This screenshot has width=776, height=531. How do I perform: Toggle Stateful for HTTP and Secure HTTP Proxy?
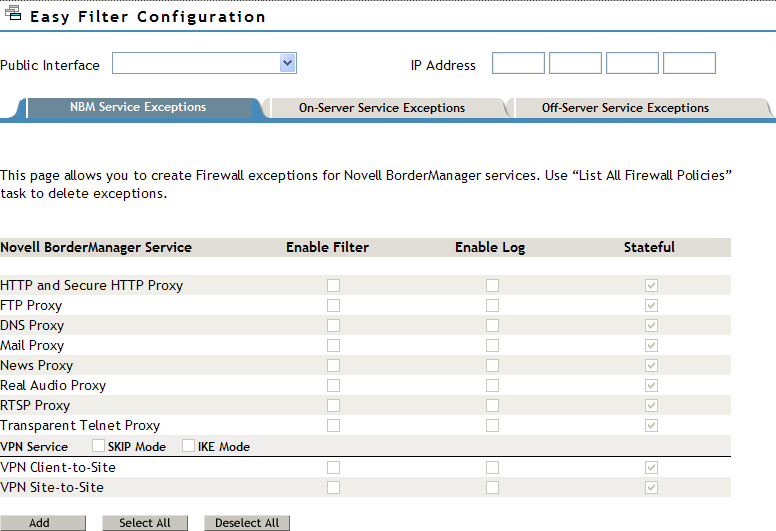(651, 286)
